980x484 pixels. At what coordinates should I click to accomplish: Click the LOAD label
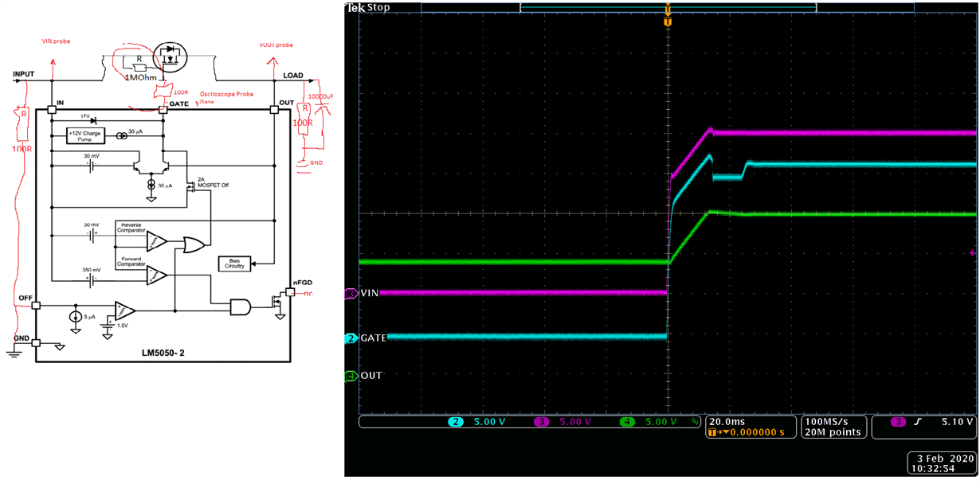pos(292,76)
